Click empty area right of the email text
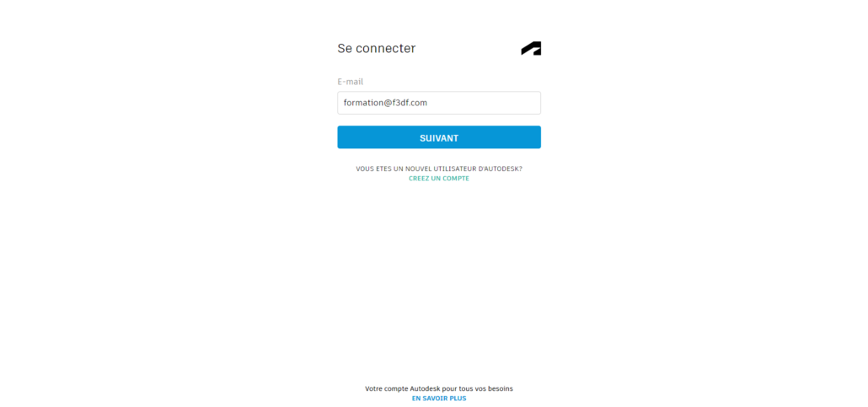868x407 pixels. [485, 103]
